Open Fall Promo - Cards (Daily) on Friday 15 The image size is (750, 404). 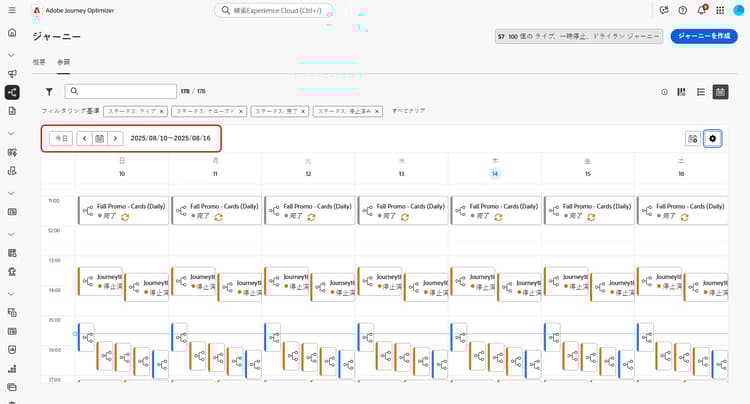pyautogui.click(x=589, y=210)
